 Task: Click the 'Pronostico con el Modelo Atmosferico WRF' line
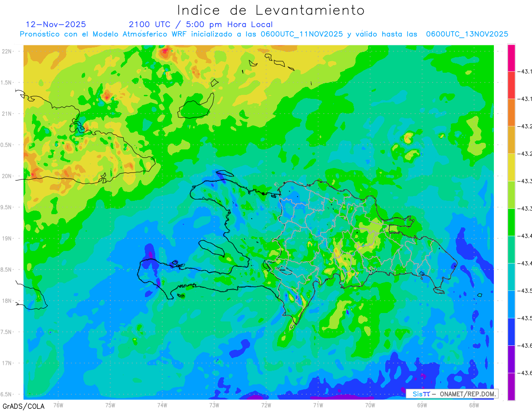264,34
